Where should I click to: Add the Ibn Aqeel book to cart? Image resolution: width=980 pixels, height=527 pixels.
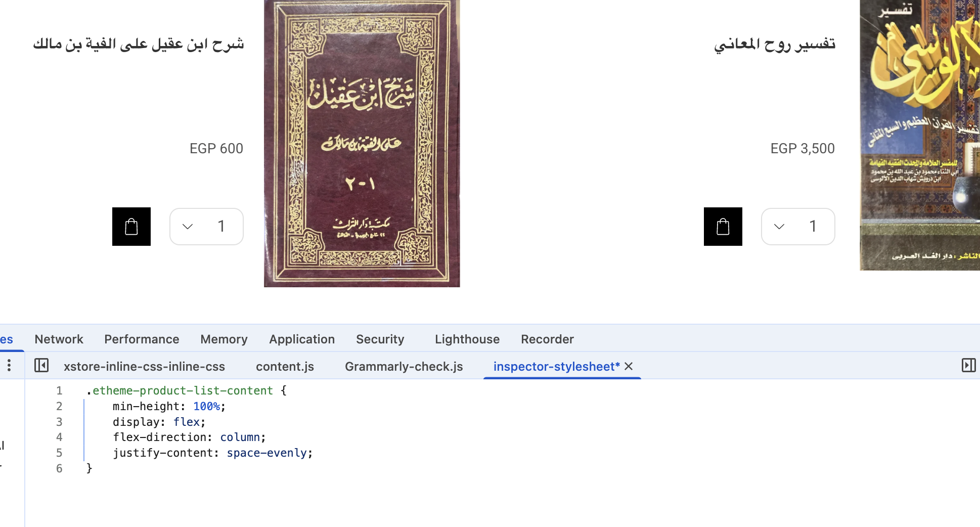coord(131,227)
